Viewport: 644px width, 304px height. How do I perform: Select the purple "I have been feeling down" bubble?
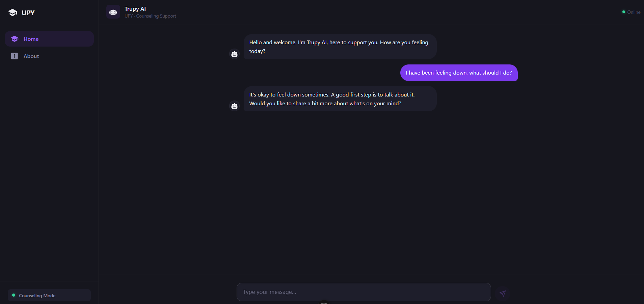pyautogui.click(x=459, y=73)
